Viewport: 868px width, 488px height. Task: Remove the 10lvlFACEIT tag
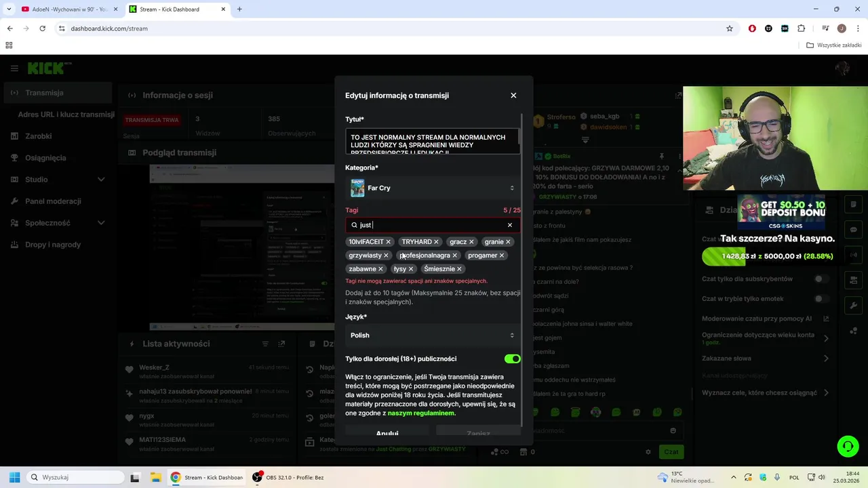click(x=389, y=242)
